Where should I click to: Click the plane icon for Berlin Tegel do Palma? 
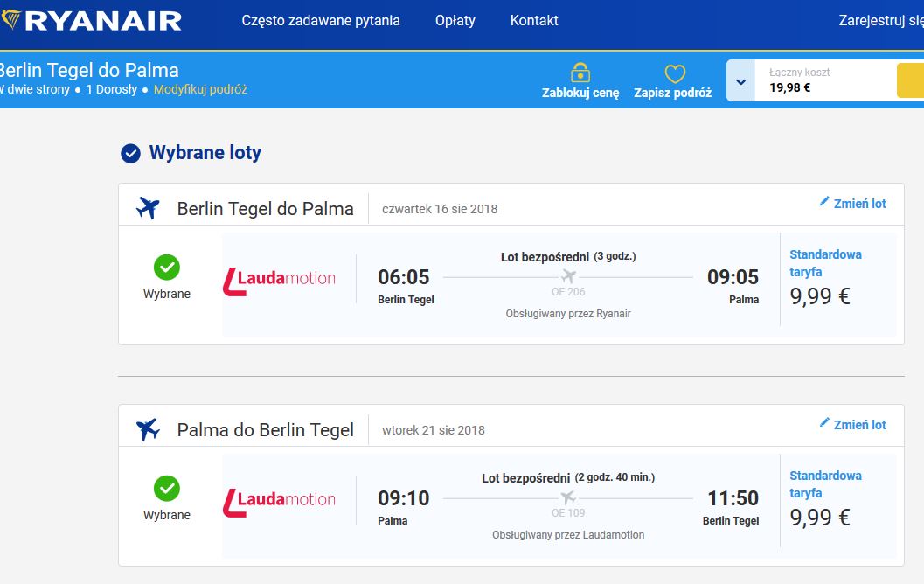pos(148,208)
